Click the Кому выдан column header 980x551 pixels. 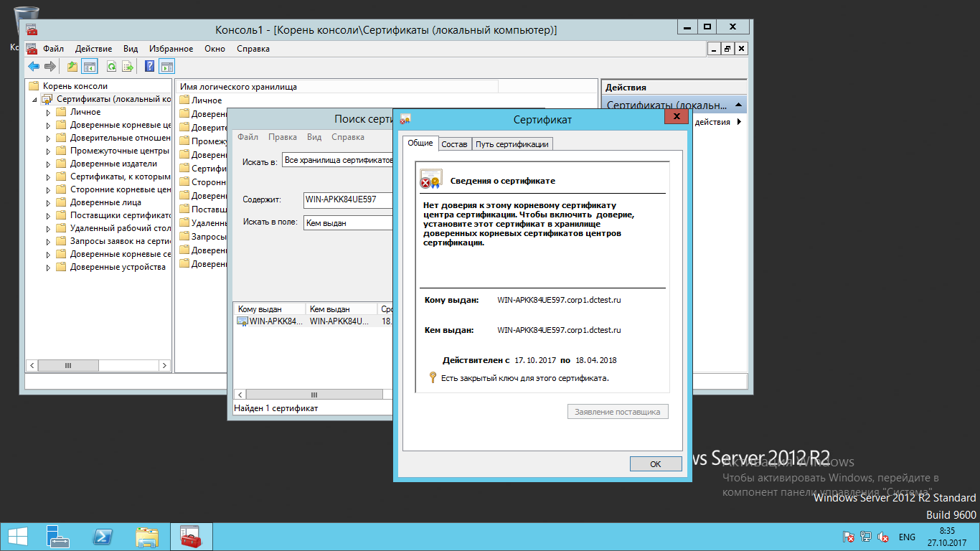pos(270,309)
